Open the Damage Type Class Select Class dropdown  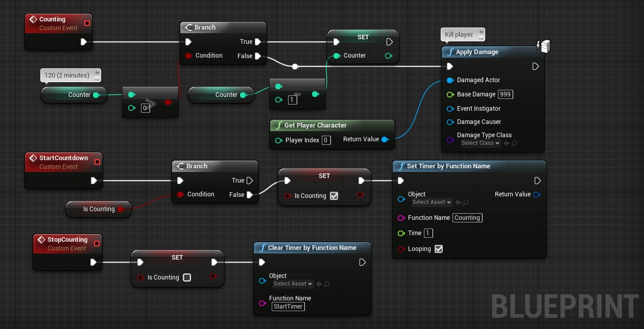point(480,143)
